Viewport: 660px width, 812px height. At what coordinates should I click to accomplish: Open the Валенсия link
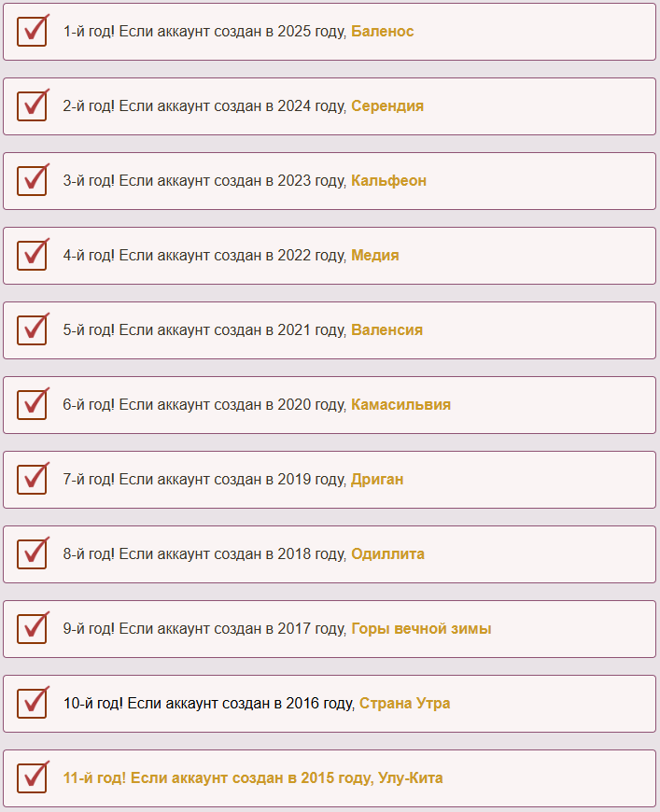pos(387,329)
